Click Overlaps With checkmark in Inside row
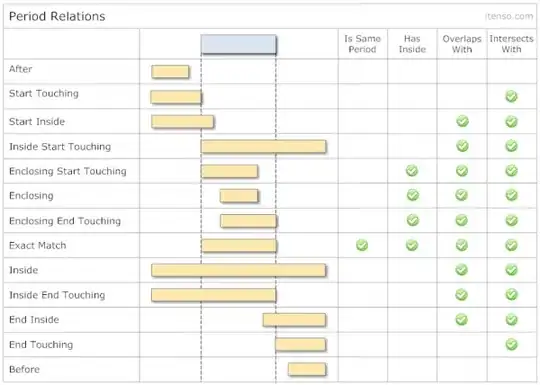The height and width of the screenshot is (385, 540). tap(461, 270)
